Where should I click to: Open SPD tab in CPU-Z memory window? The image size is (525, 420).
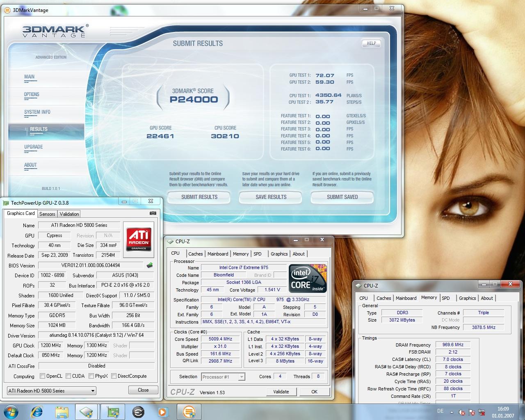coord(446,298)
